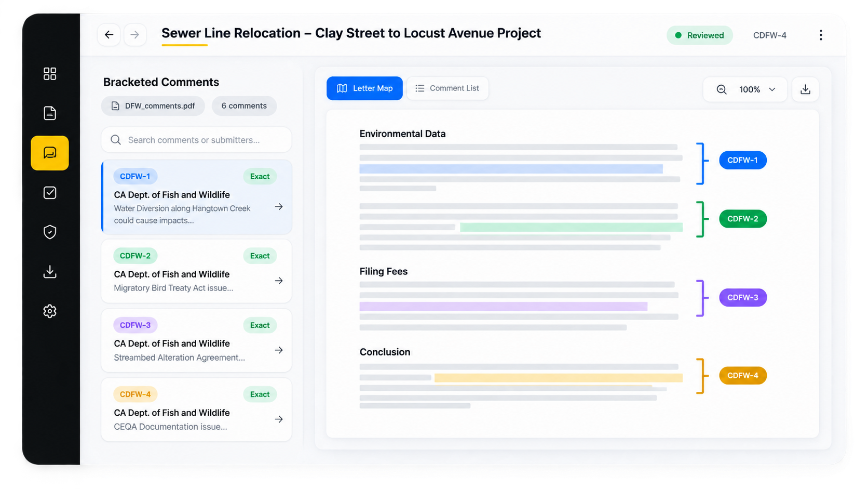Image resolution: width=868 pixels, height=489 pixels.
Task: Click the search magnifier icon
Action: coord(116,140)
